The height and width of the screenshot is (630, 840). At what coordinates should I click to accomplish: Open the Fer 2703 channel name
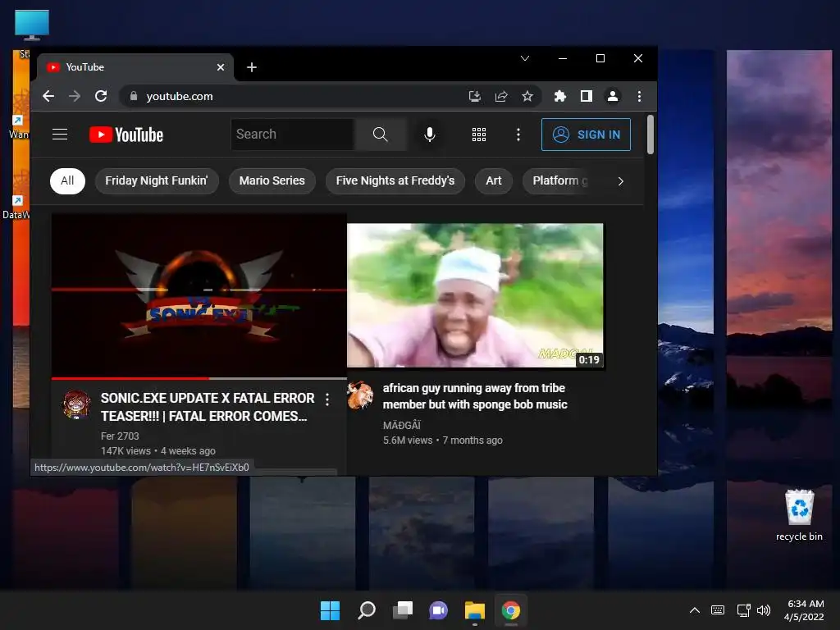(x=120, y=436)
